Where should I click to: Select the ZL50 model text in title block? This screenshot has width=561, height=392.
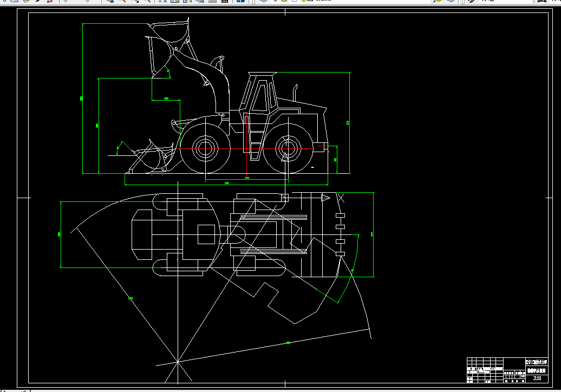pyautogui.click(x=537, y=378)
